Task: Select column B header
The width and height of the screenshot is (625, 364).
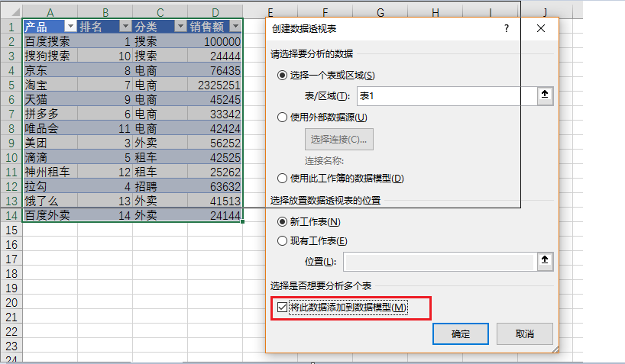Action: tap(105, 12)
